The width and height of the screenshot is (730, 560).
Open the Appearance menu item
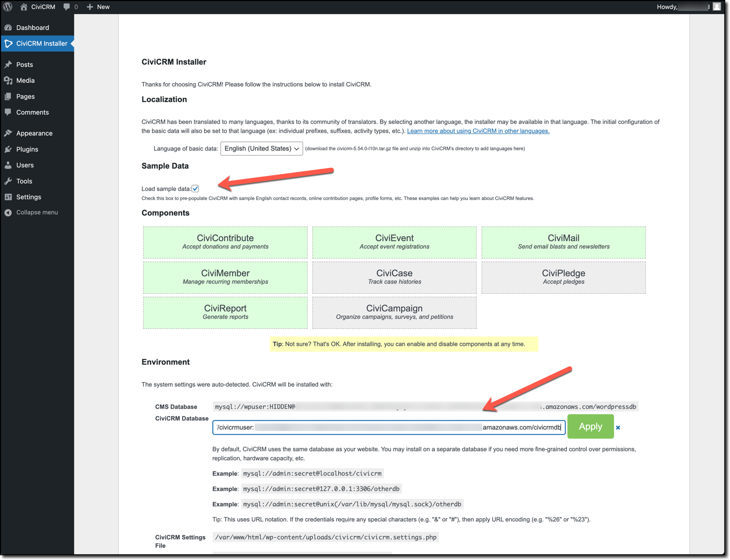(34, 133)
